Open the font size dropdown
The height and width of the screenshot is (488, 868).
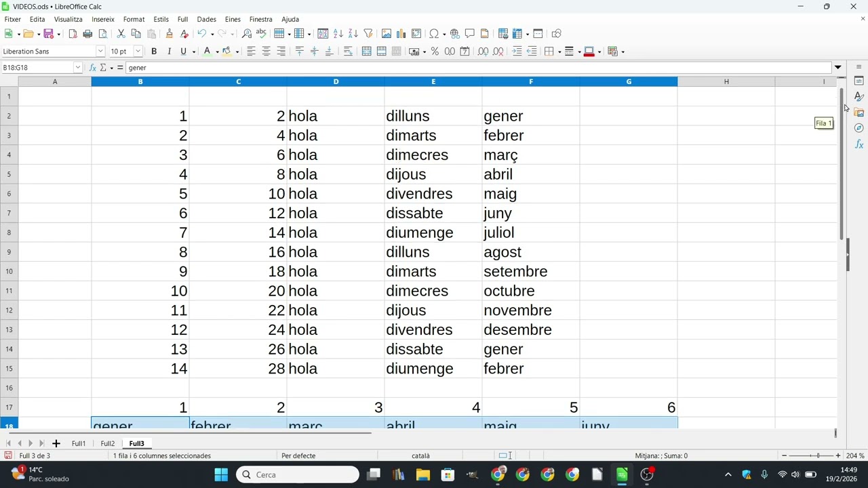(138, 52)
